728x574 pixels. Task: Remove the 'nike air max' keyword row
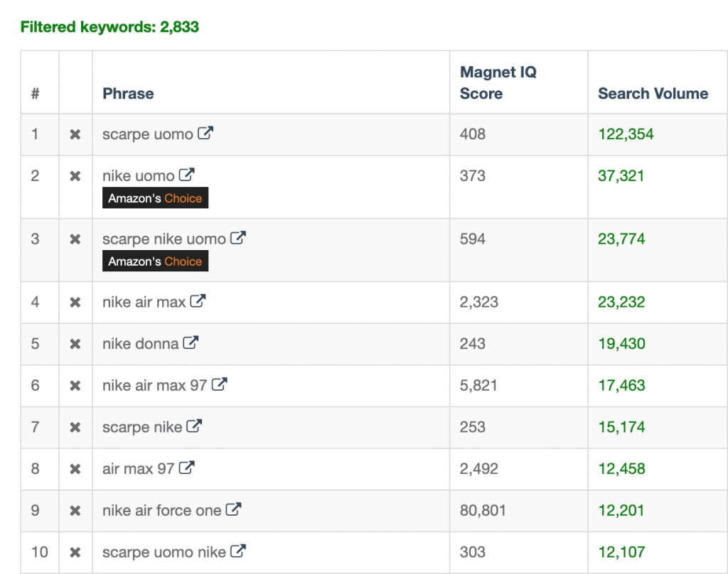(75, 303)
